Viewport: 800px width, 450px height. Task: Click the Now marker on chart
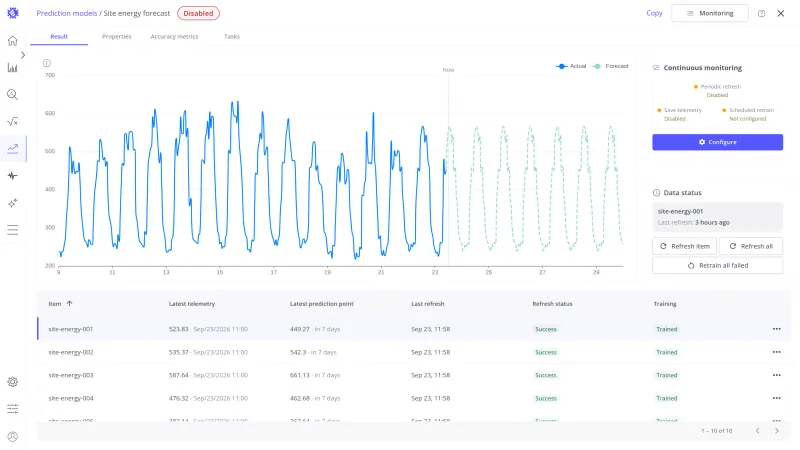pos(448,70)
